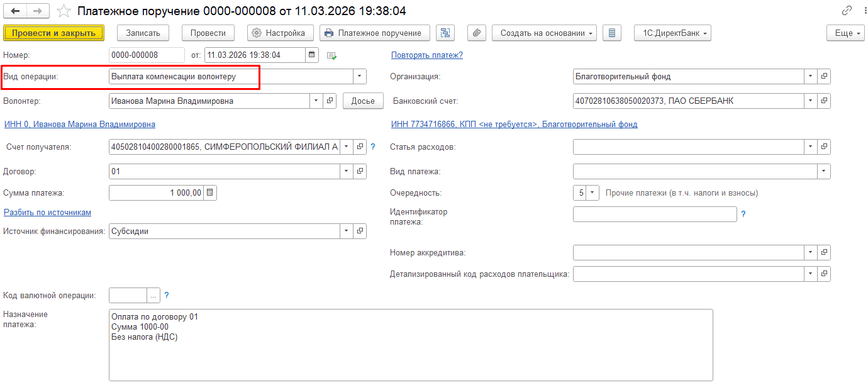Screen dimensions: 868x385
Task: Follow the Повторять платеж? link
Action: 426,55
